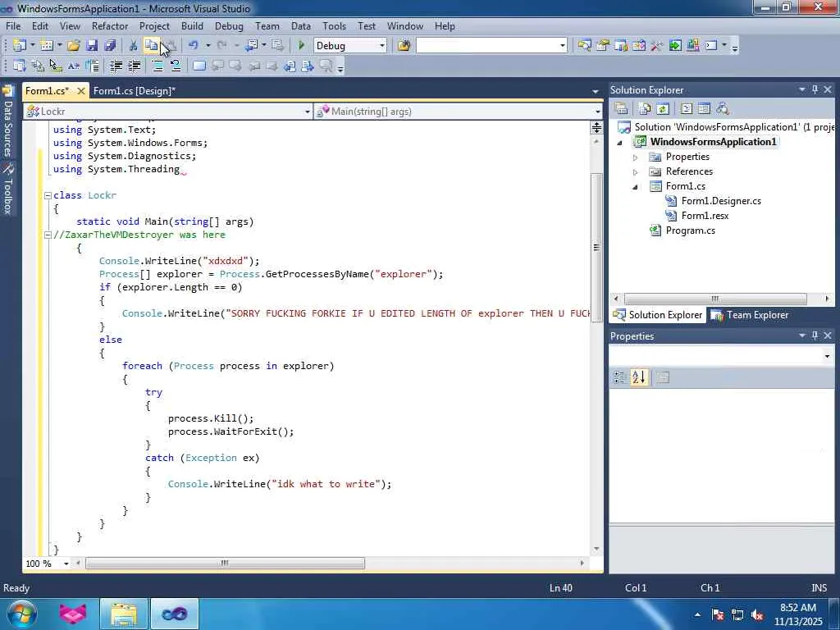Screen dimensions: 840x630
Task: Switch to the Team Explorer tab
Action: tap(750, 315)
